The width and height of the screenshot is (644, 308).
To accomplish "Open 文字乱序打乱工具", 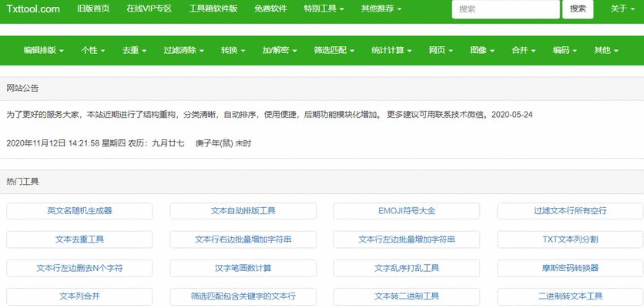I will [407, 268].
